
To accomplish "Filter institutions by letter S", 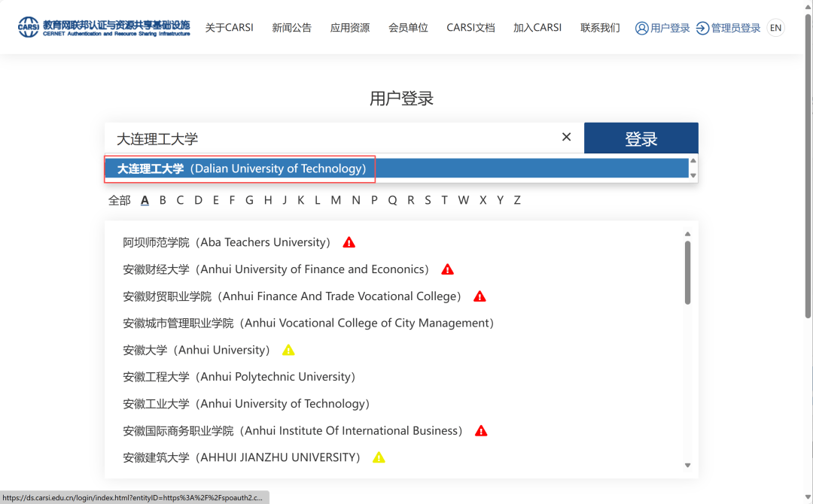I will click(x=428, y=200).
